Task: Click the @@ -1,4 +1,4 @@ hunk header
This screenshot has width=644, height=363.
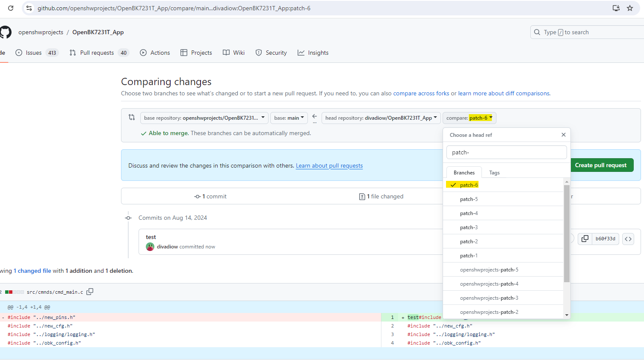Action: point(29,307)
